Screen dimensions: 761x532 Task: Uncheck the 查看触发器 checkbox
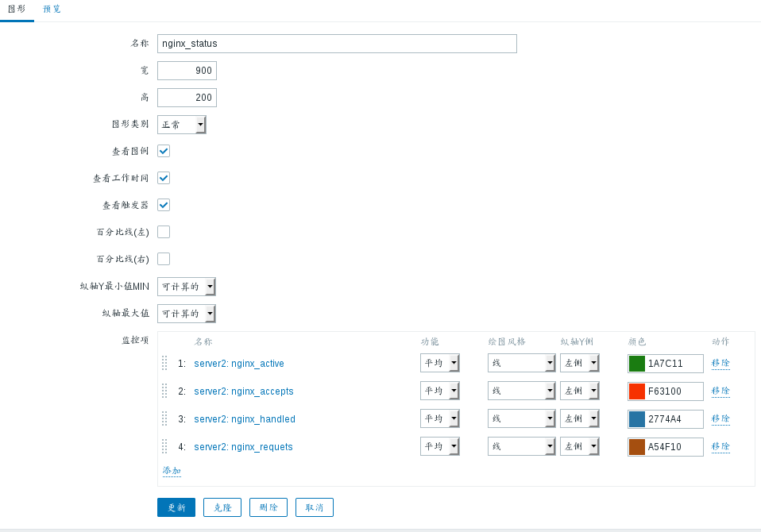164,205
